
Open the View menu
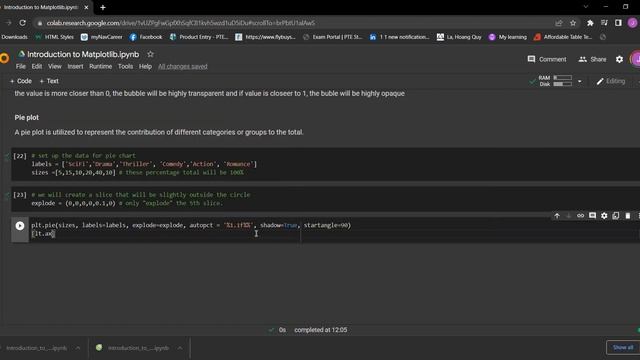[x=55, y=66]
